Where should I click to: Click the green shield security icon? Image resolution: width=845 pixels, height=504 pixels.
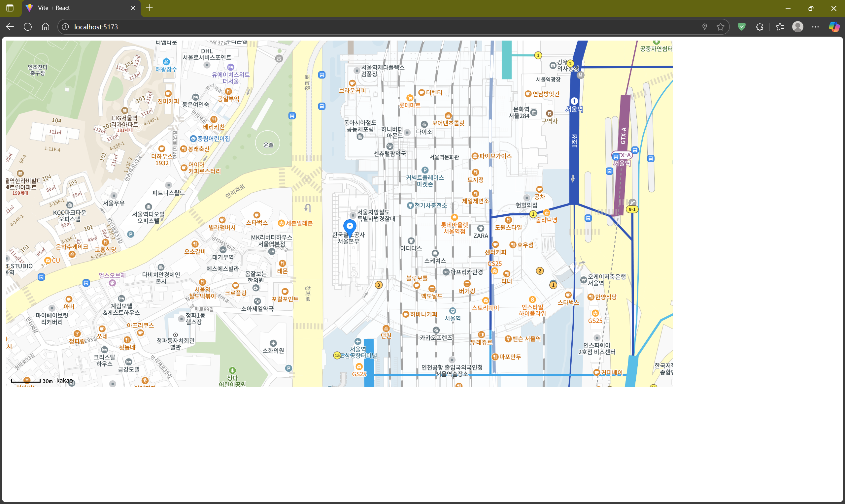point(742,27)
